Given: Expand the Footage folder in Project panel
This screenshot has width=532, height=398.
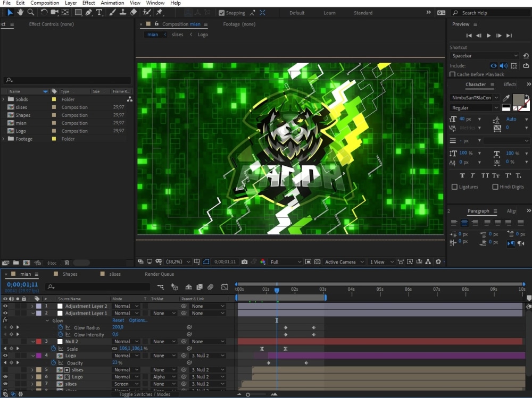Looking at the screenshot, I should tap(3, 139).
